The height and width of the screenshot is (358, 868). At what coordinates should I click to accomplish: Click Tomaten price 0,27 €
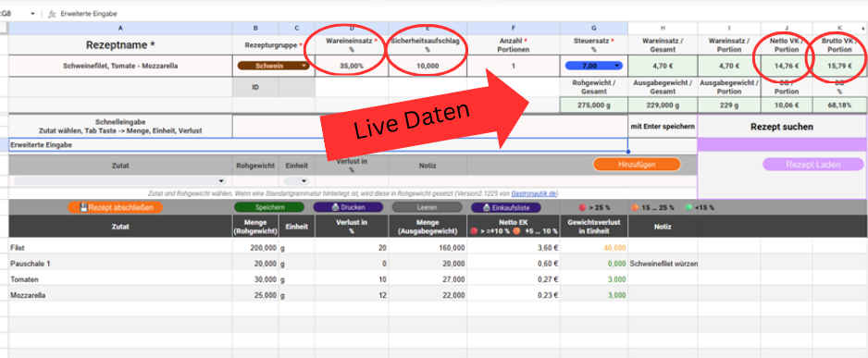pos(547,279)
